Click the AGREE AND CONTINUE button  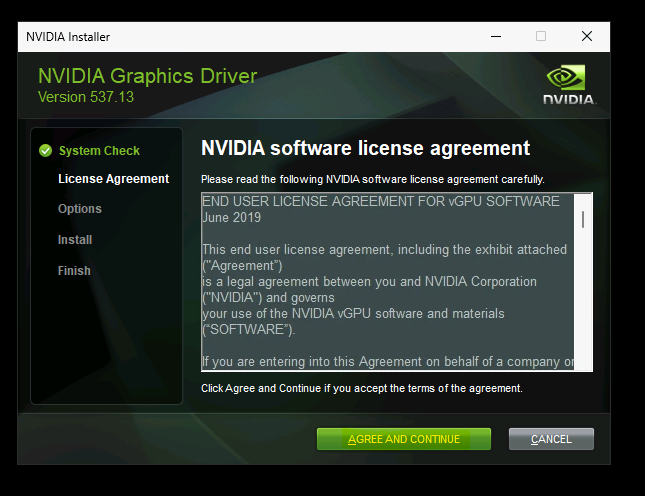tap(404, 439)
